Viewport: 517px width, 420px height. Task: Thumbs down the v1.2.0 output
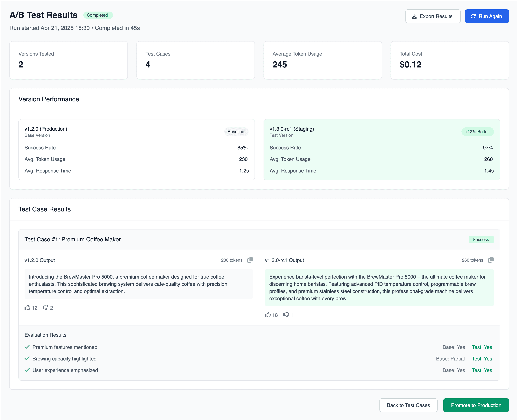45,307
